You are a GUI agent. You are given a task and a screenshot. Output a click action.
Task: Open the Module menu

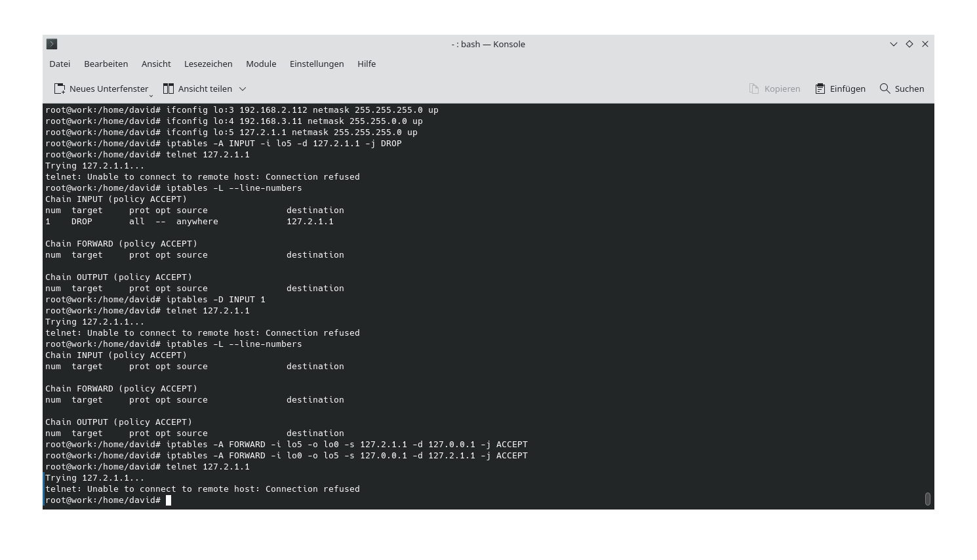tap(261, 64)
